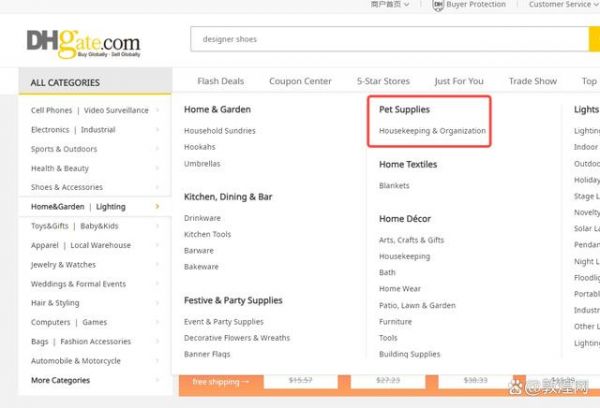The image size is (600, 408).
Task: Expand arrow beside Sports & Outdoors
Action: coord(157,149)
